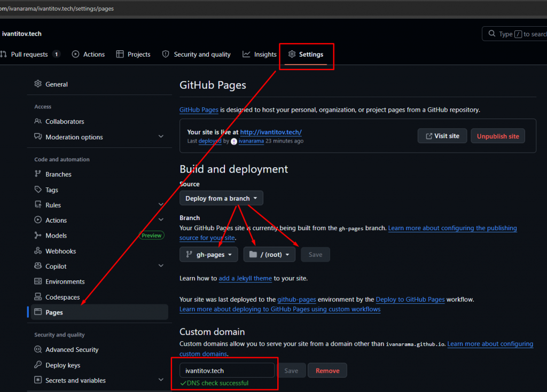Open the github-pages environment link
Screen dimensions: 547x392
(296, 299)
